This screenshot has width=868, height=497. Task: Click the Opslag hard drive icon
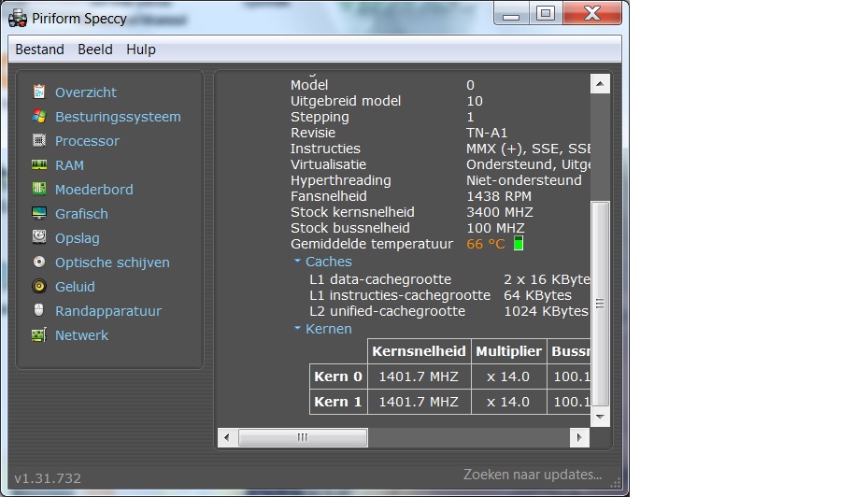click(38, 237)
